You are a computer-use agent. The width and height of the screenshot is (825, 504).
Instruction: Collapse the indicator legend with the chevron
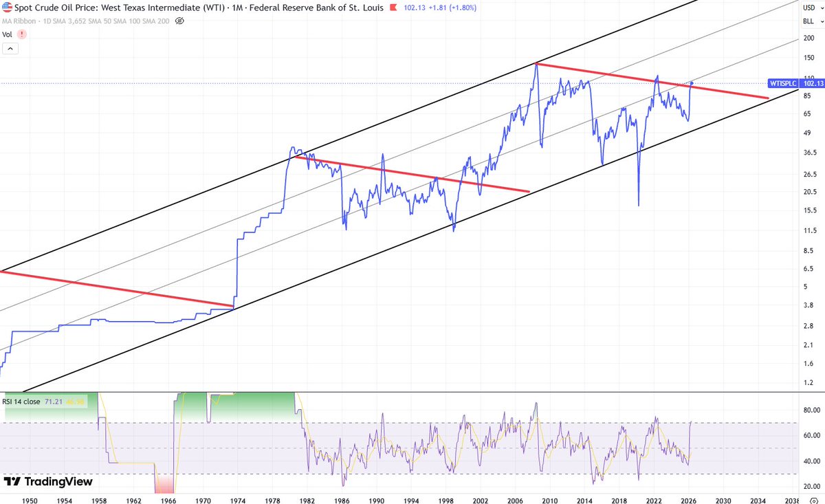click(10, 49)
